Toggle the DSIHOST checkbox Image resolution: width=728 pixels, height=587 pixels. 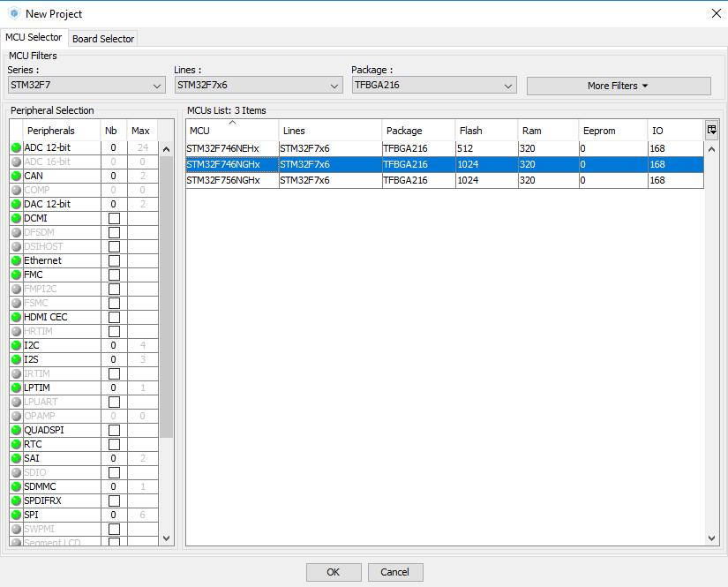[x=114, y=246]
